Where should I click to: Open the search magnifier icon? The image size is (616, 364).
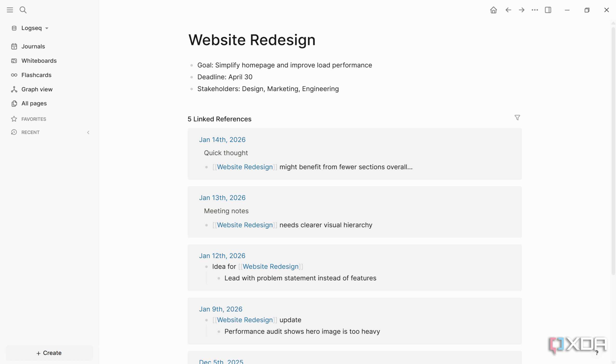click(x=23, y=10)
